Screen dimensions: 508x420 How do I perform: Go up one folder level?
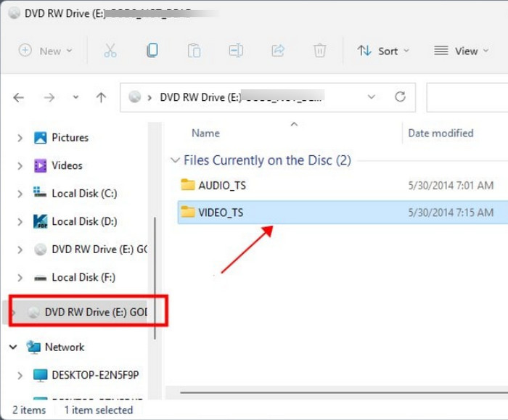click(101, 97)
